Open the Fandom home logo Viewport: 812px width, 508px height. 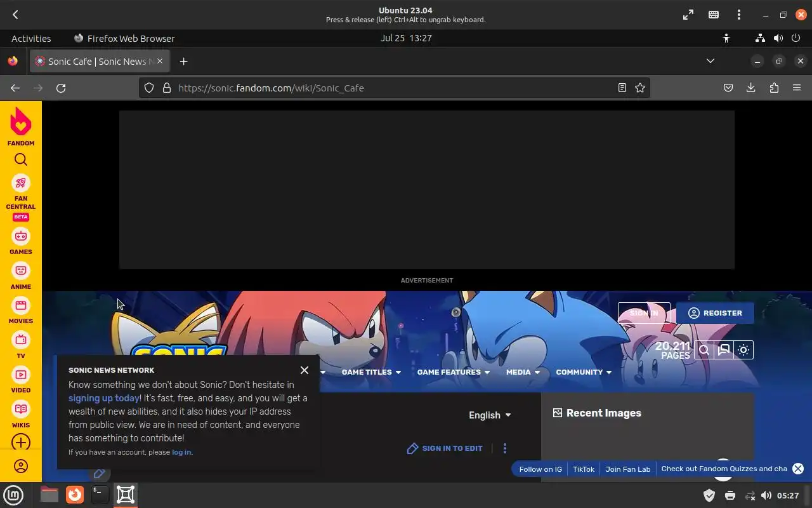[x=21, y=126]
